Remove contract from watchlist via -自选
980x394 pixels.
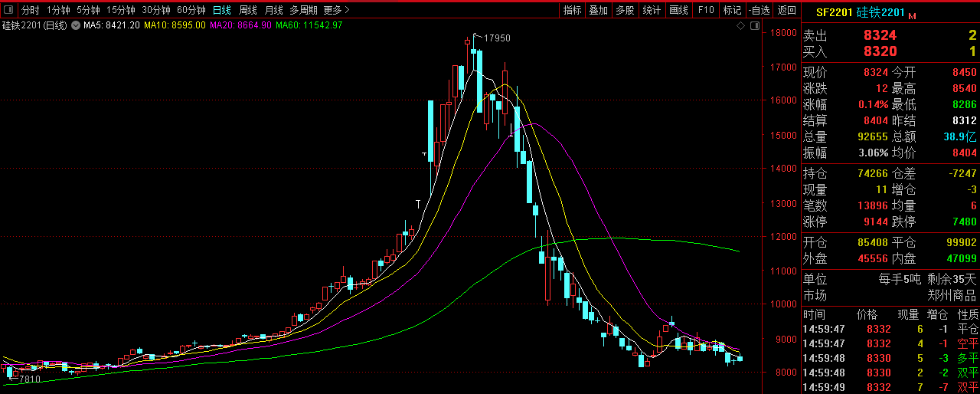pyautogui.click(x=759, y=10)
